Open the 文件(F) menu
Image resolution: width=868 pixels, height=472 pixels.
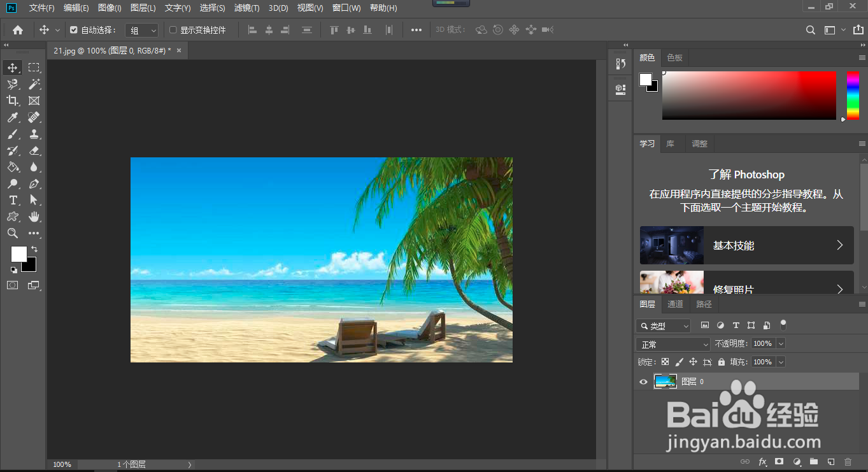pos(42,8)
